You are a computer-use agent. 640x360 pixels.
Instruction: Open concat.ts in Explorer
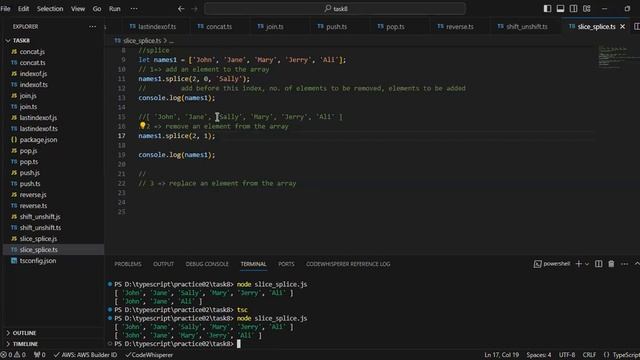(x=32, y=63)
